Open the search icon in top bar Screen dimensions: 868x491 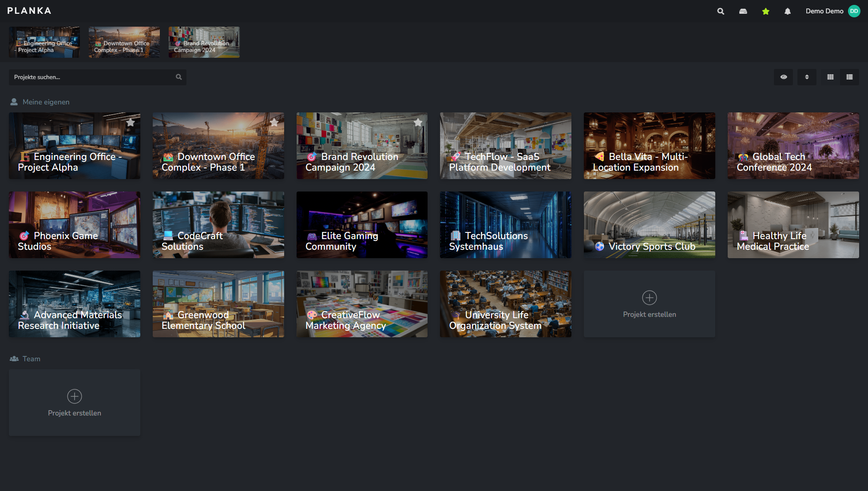click(720, 11)
